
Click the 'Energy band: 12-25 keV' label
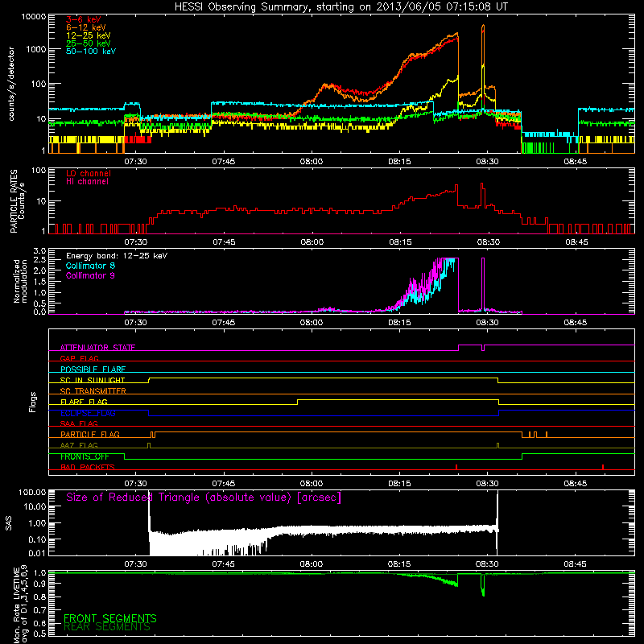coord(117,256)
